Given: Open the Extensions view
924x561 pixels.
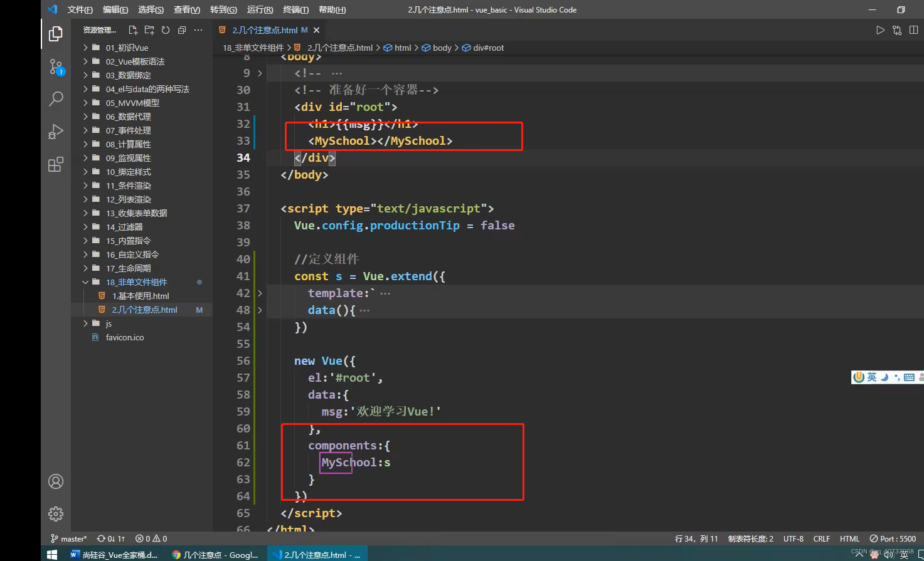Looking at the screenshot, I should 56,164.
